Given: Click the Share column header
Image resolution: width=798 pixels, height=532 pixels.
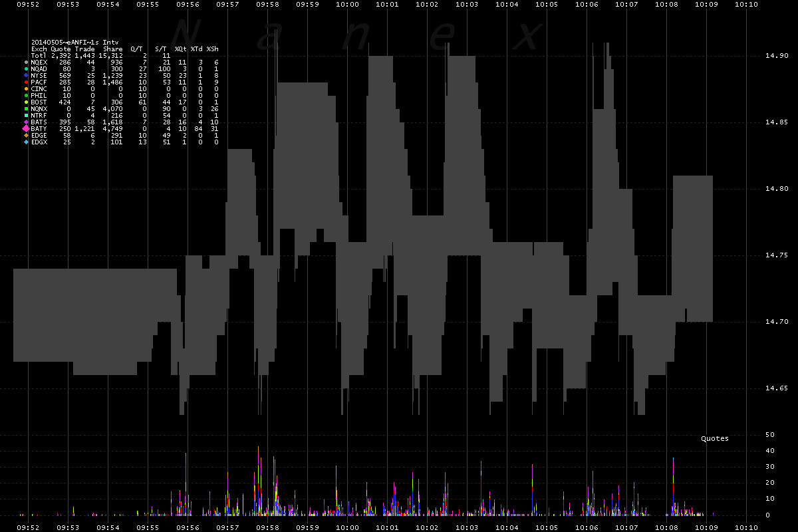Looking at the screenshot, I should pos(113,49).
